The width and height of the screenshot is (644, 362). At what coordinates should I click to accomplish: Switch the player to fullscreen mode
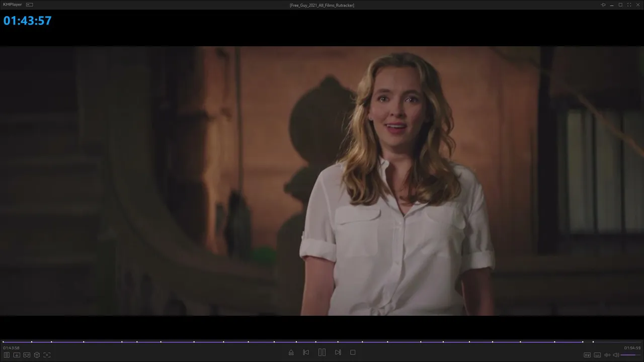coord(629,5)
